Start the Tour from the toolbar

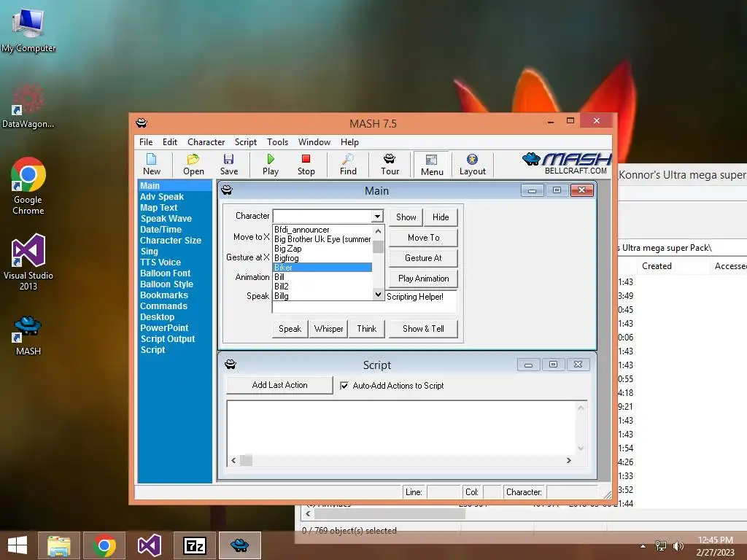click(x=390, y=164)
